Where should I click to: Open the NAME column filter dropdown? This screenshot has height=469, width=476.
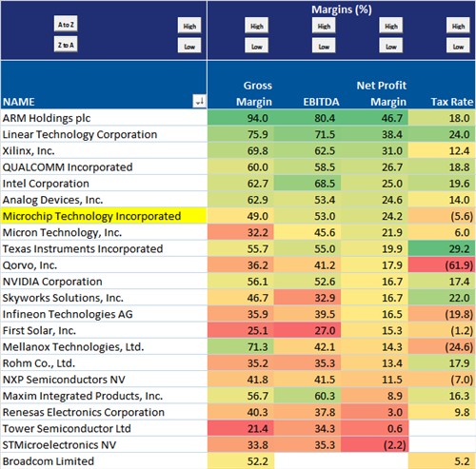click(x=199, y=101)
